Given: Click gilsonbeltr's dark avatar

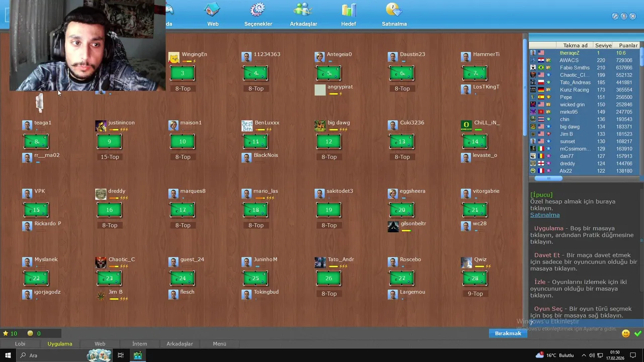Looking at the screenshot, I should pyautogui.click(x=393, y=227).
